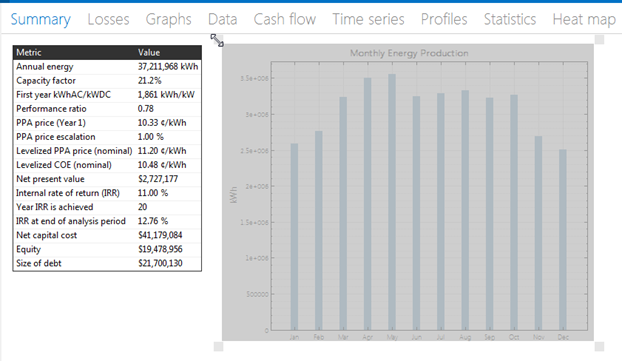This screenshot has width=622, height=361.
Task: Click the May bar in chart
Action: (392, 202)
